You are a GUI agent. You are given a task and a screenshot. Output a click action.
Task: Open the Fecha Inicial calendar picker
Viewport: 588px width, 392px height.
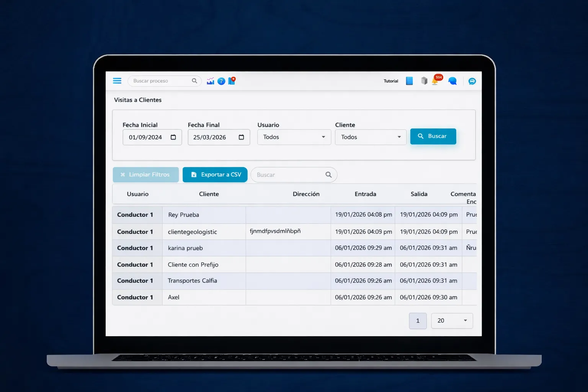pos(173,137)
